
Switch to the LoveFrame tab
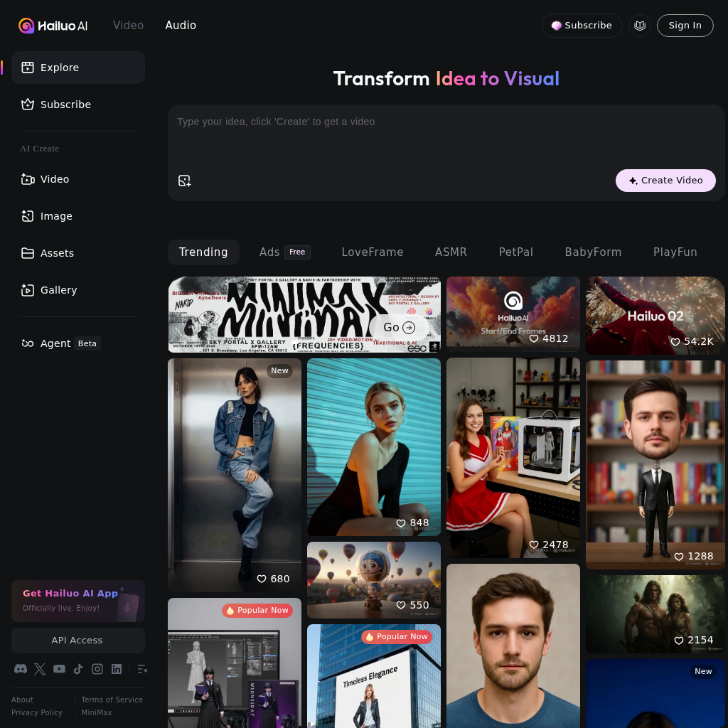coord(373,252)
